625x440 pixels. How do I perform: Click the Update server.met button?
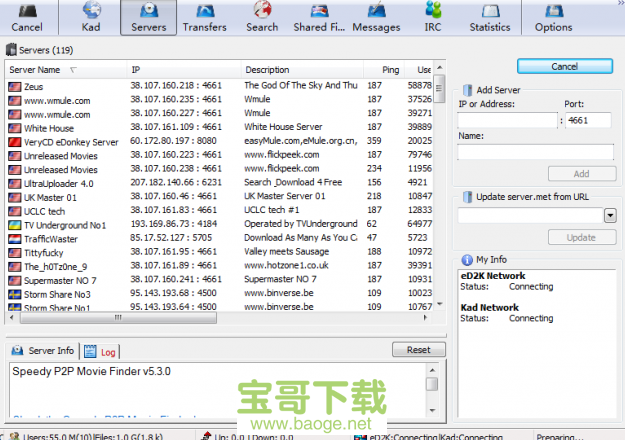click(582, 238)
